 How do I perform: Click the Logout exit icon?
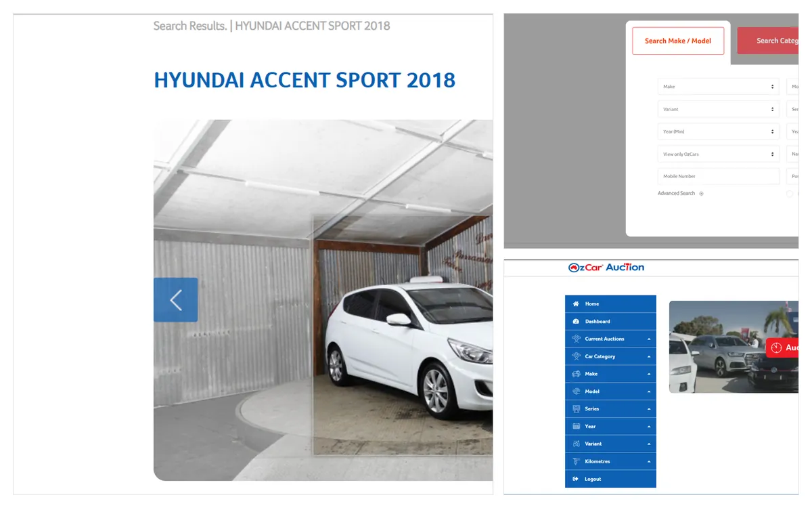pyautogui.click(x=576, y=479)
